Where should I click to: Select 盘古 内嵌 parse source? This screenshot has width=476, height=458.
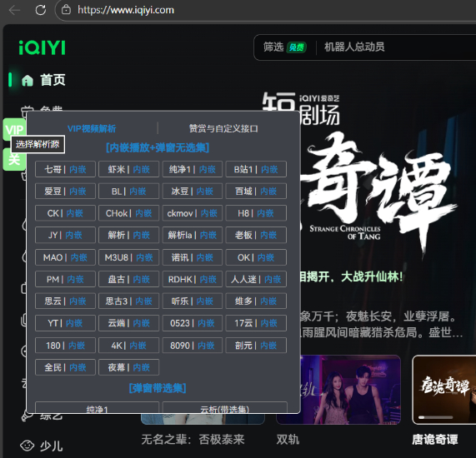click(x=128, y=279)
